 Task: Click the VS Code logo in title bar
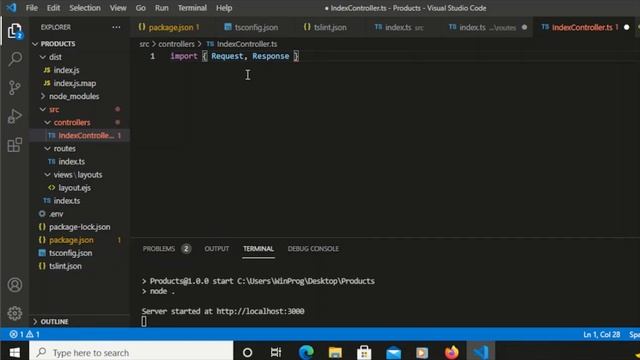pyautogui.click(x=11, y=8)
